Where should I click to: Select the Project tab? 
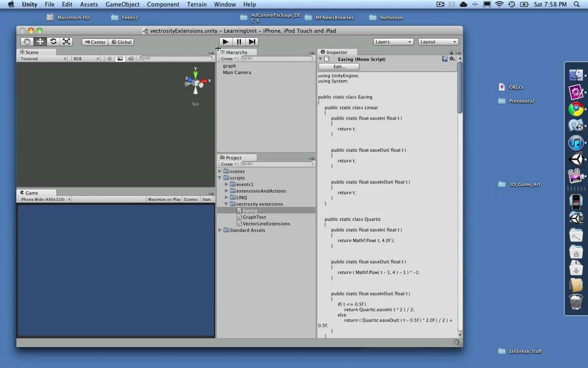(237, 158)
